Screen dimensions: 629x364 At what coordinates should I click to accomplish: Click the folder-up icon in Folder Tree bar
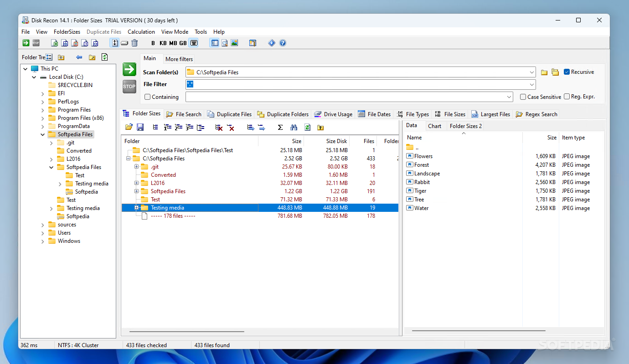[x=92, y=57]
